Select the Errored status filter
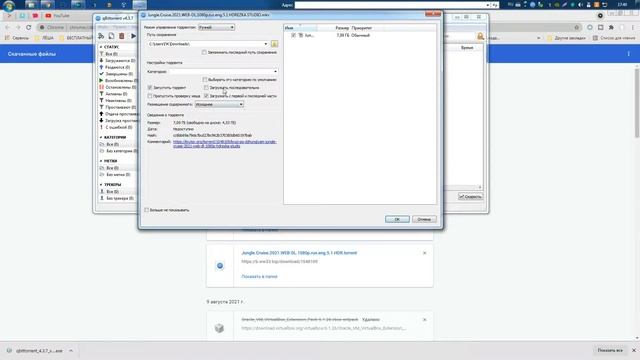Image resolution: width=640 pixels, height=360 pixels. (x=116, y=127)
